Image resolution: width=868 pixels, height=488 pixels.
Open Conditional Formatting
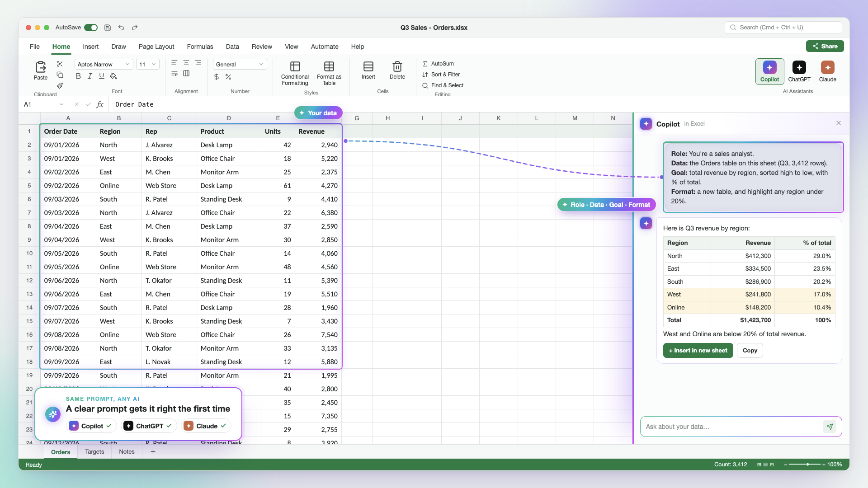point(295,73)
